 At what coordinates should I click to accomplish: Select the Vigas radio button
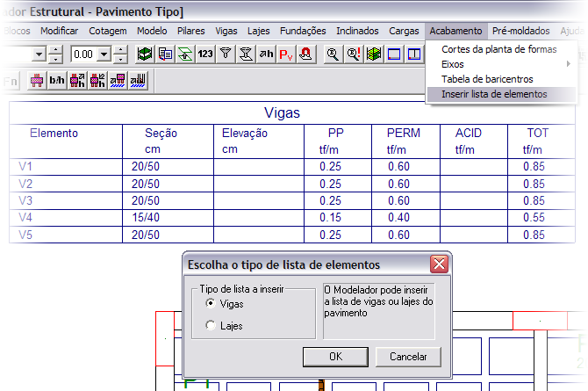pyautogui.click(x=210, y=303)
